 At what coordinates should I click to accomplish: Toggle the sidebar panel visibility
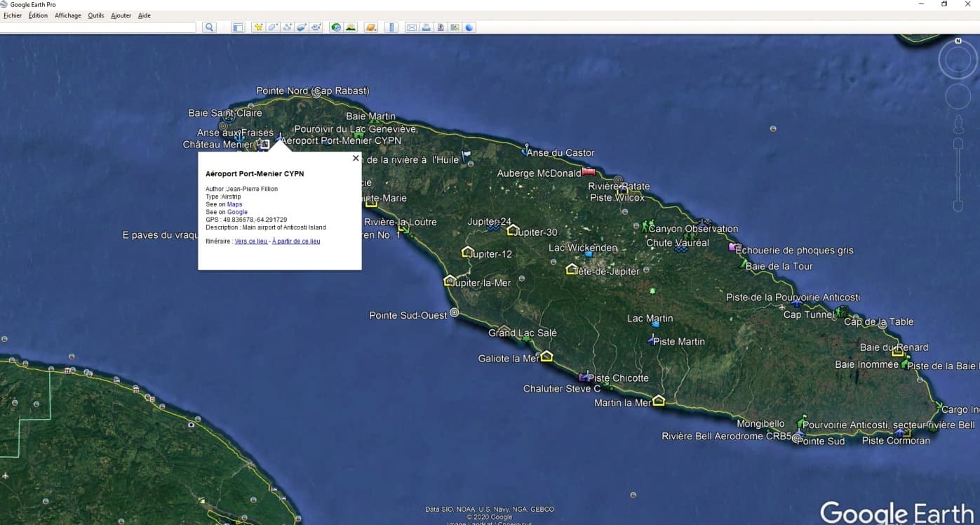pyautogui.click(x=238, y=27)
